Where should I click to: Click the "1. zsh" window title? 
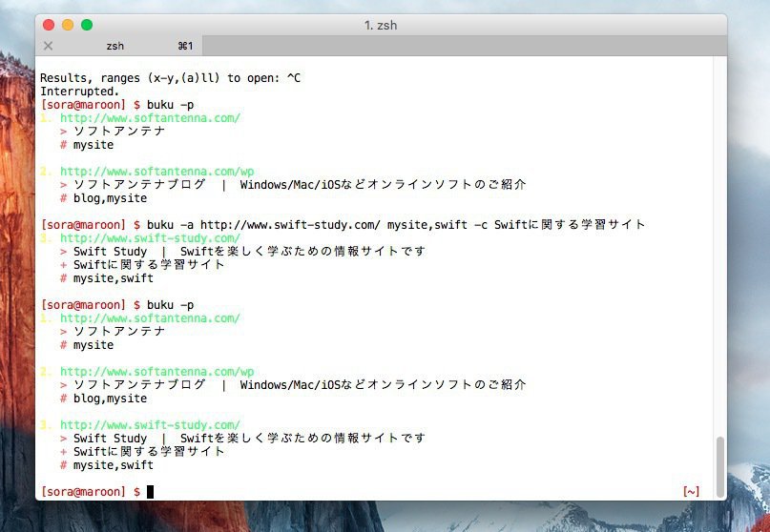pyautogui.click(x=381, y=25)
